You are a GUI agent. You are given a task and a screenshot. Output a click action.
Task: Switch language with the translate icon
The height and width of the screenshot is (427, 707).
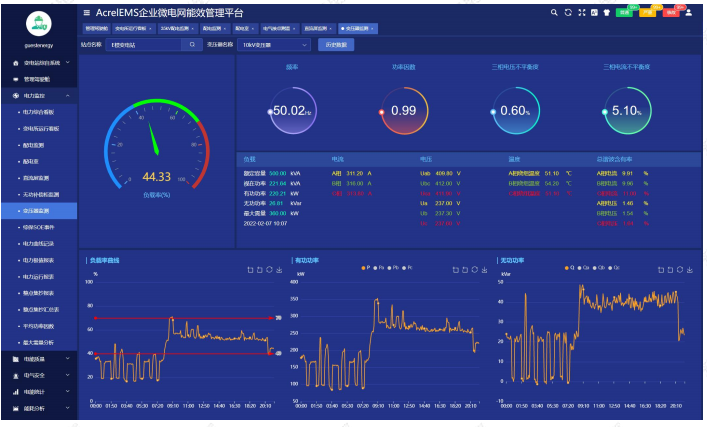point(594,13)
